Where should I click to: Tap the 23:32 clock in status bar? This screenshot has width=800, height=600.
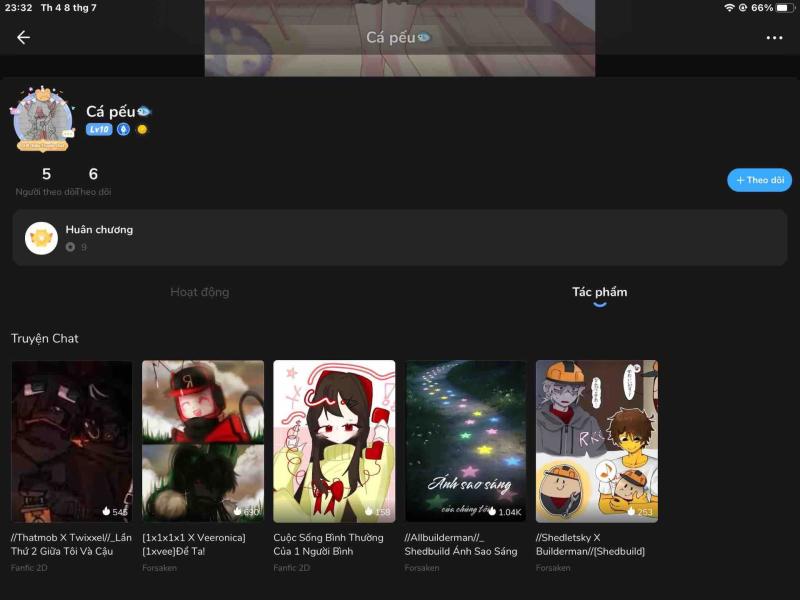[x=18, y=8]
